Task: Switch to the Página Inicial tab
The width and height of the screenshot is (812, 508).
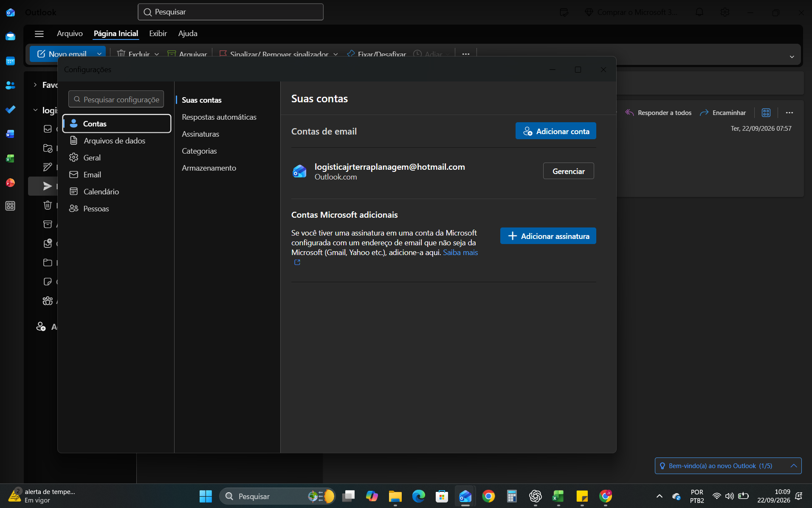Action: (116, 33)
